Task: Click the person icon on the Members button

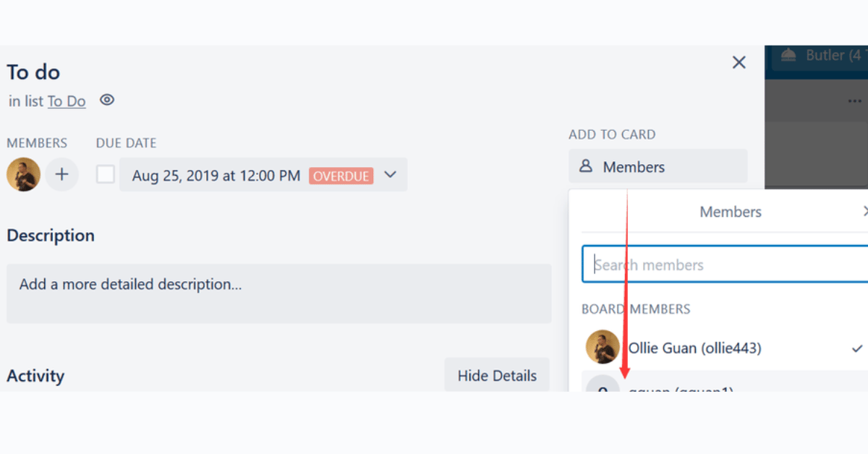Action: pyautogui.click(x=585, y=166)
